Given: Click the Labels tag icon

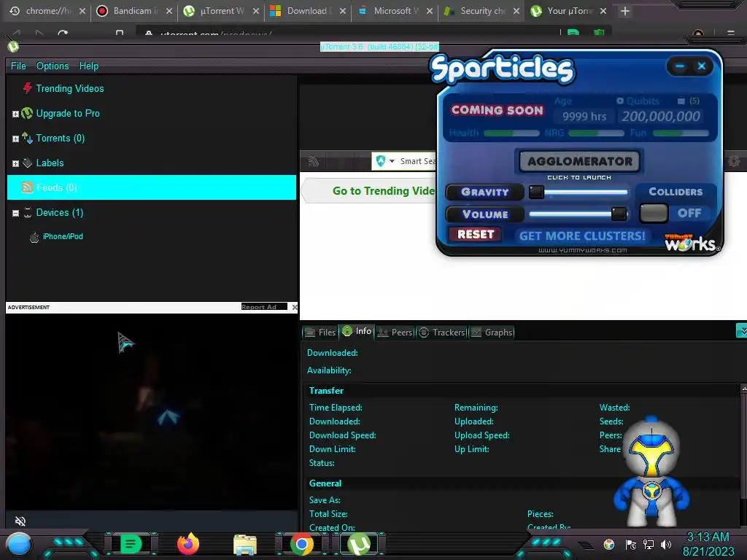Looking at the screenshot, I should [27, 163].
